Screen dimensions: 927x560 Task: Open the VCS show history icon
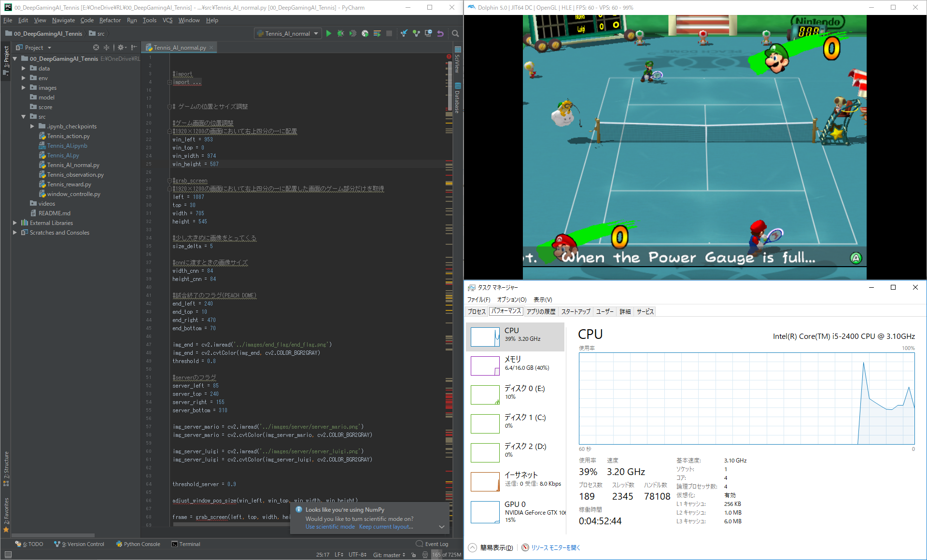tap(428, 33)
